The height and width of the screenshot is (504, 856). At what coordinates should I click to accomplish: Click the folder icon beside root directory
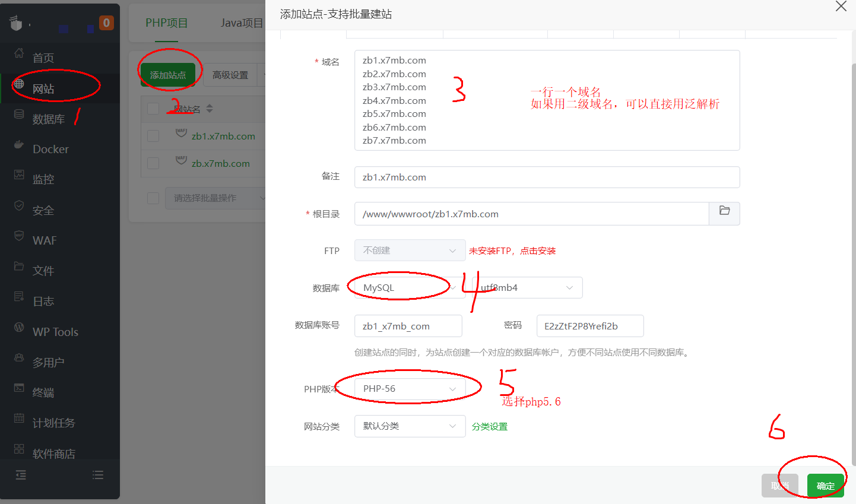point(724,211)
